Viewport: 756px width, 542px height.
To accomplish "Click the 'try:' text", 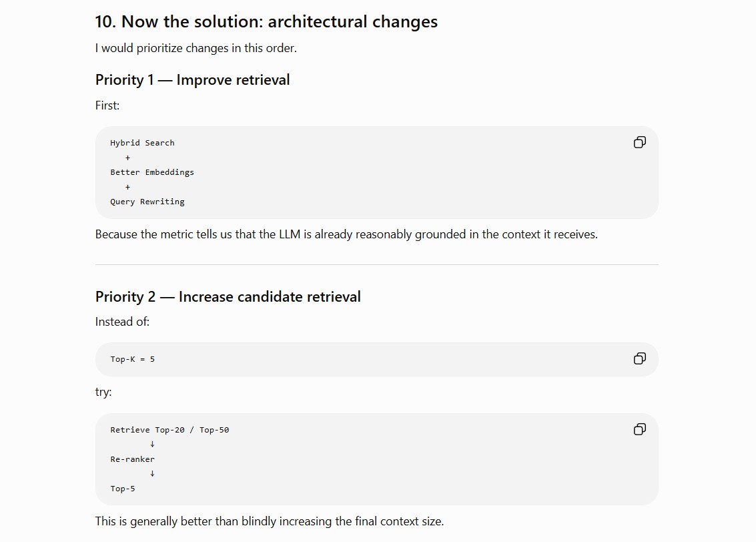I will (103, 392).
